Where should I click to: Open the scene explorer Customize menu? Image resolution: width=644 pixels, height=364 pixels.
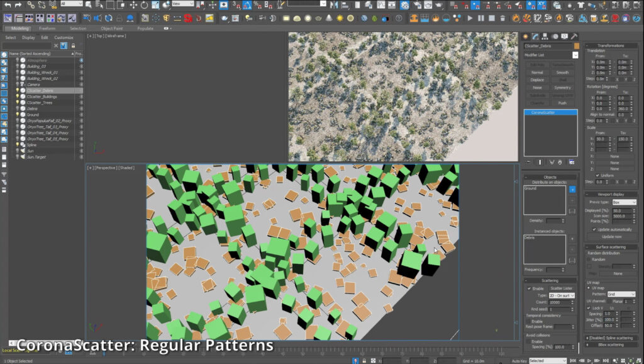(64, 37)
